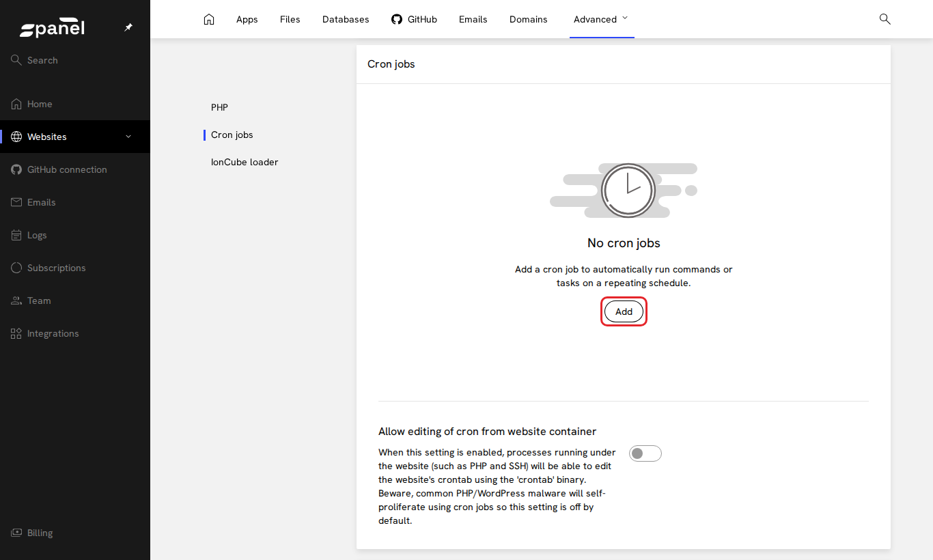Select PHP in the Advanced submenu

(219, 107)
